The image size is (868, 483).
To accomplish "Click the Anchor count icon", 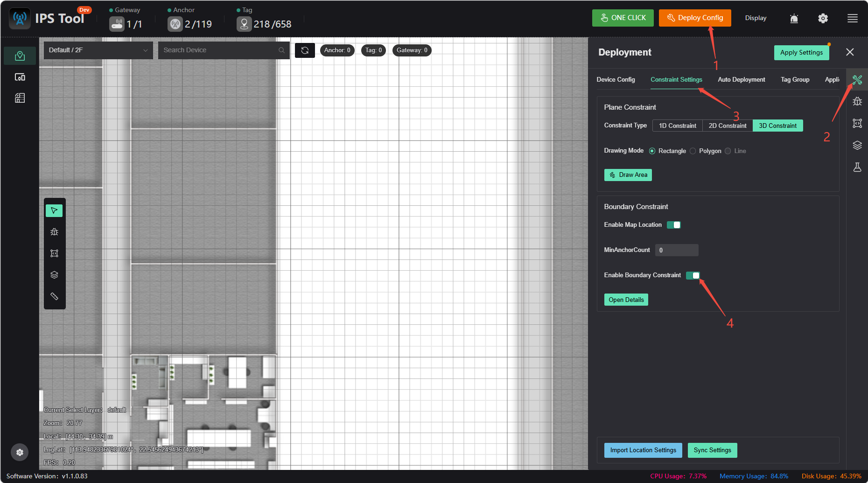I will [175, 24].
